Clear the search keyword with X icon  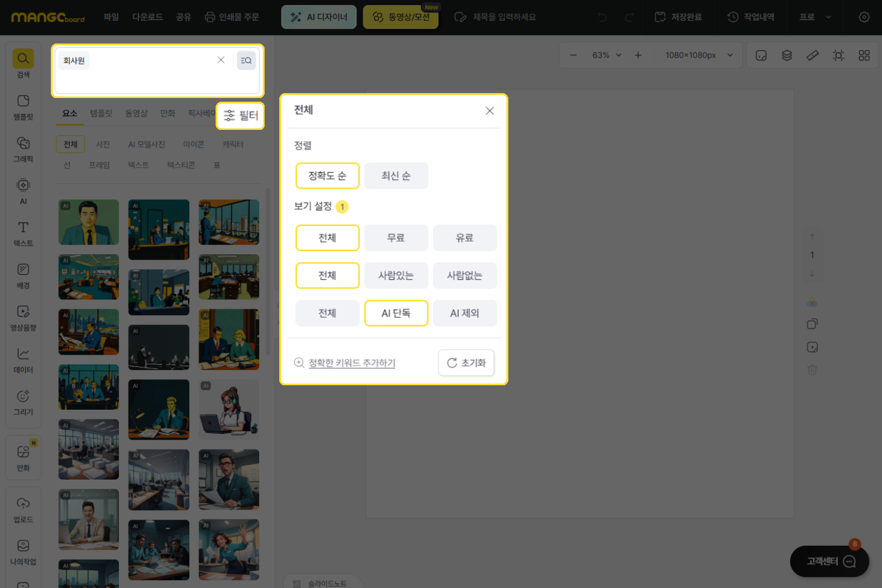click(221, 60)
